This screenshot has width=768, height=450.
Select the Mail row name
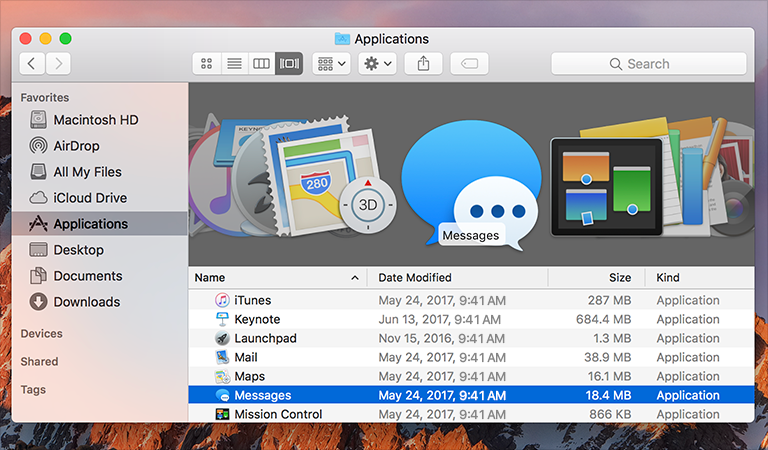point(246,357)
